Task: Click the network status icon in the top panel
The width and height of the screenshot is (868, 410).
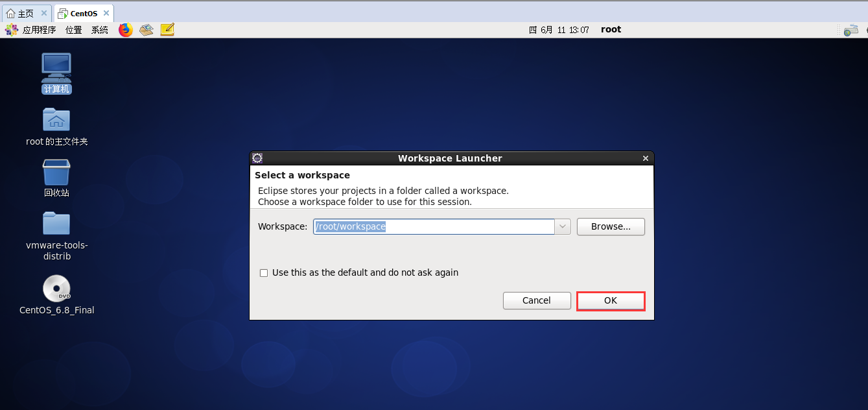Action: (851, 30)
